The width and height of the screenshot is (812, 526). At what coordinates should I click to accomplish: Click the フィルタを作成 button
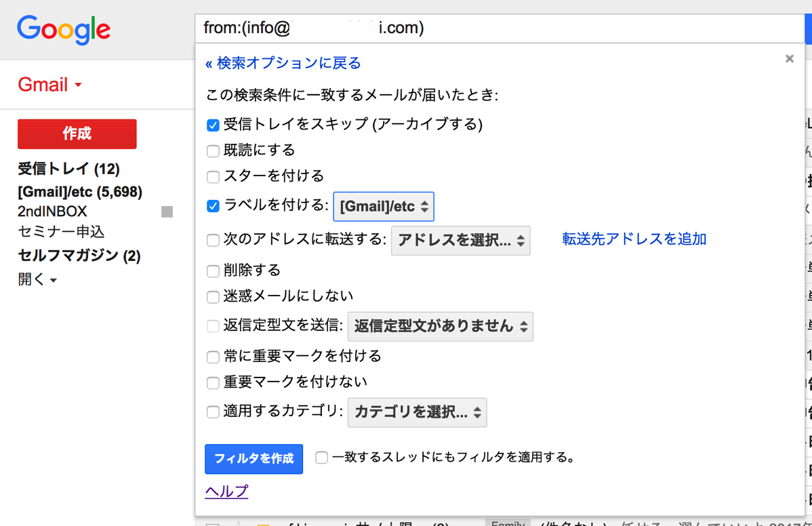(253, 459)
